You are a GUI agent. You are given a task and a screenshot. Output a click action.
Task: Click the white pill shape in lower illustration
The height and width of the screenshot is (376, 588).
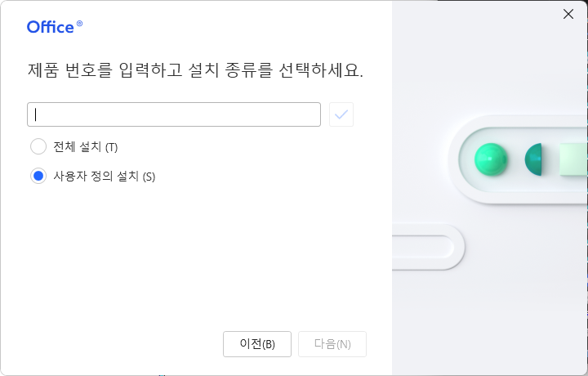pos(426,248)
